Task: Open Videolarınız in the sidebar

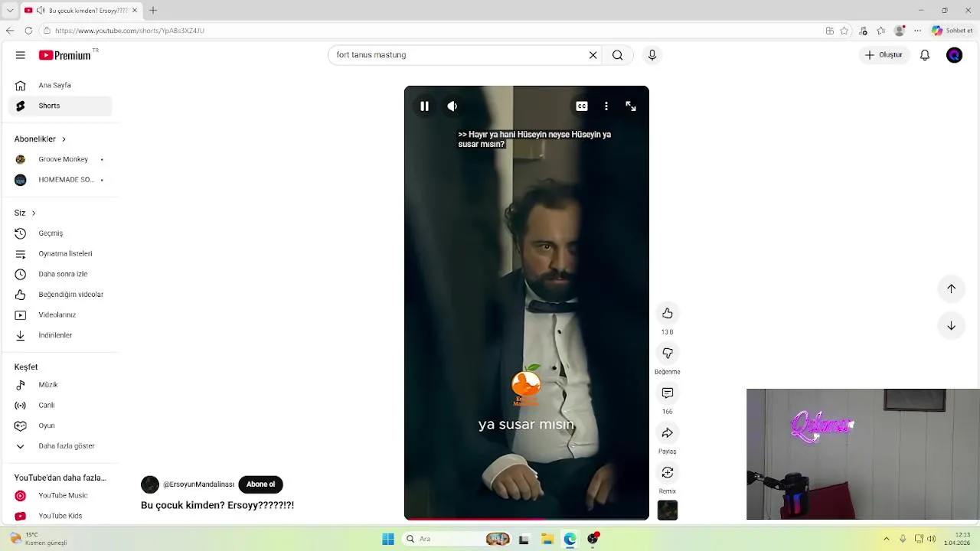Action: 60,315
